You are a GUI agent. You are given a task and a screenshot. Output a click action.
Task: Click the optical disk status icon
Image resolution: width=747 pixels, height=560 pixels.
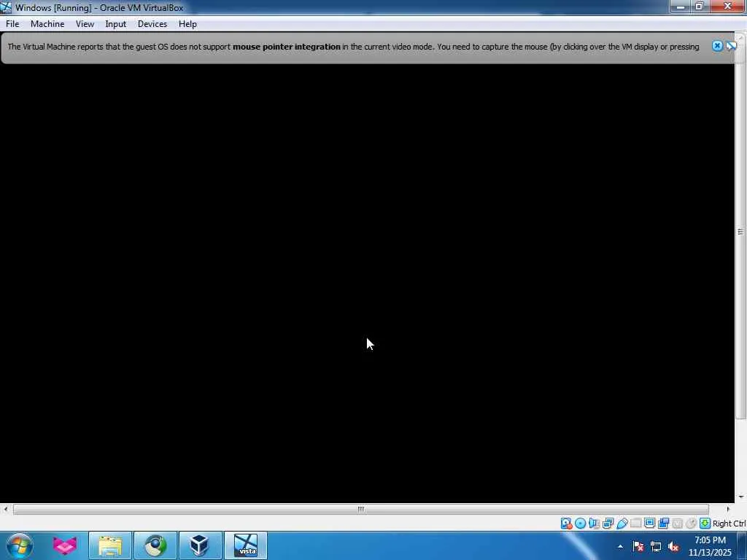click(x=580, y=524)
